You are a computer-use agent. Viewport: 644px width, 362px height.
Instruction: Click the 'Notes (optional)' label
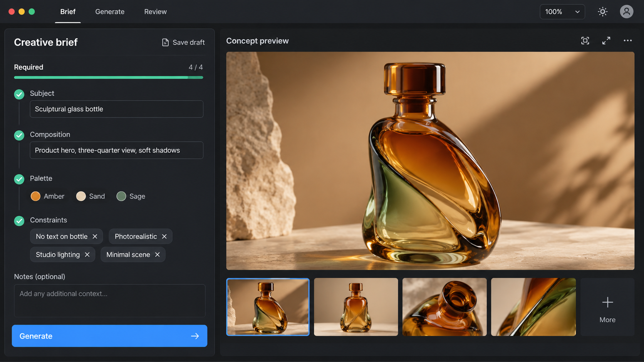[40, 277]
